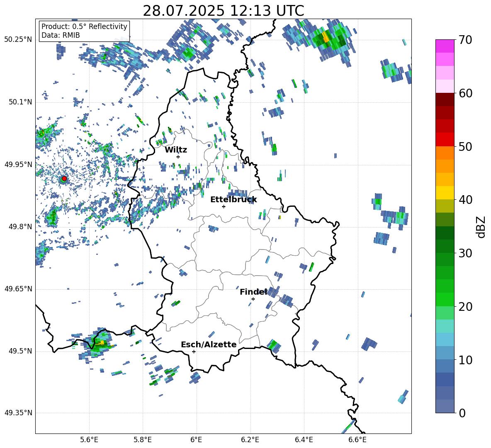Click the 6°E longitude label
The image size is (491, 448).
point(196,440)
